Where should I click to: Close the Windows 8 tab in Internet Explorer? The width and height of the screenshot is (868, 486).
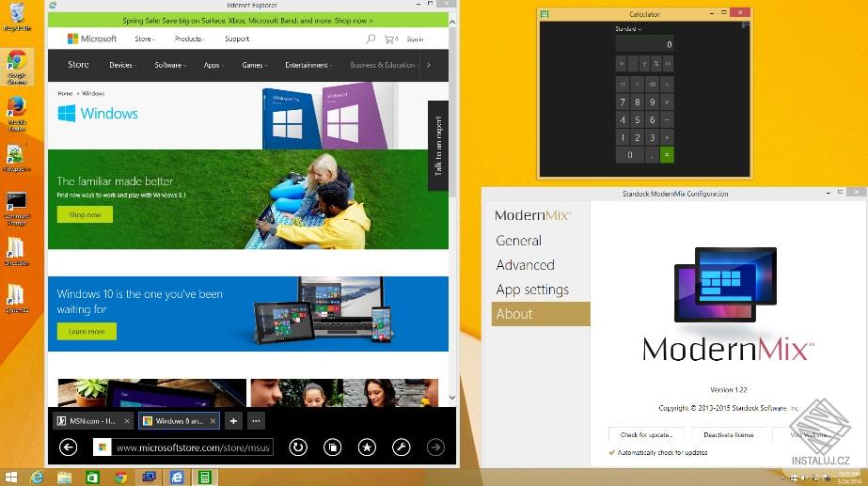[213, 421]
